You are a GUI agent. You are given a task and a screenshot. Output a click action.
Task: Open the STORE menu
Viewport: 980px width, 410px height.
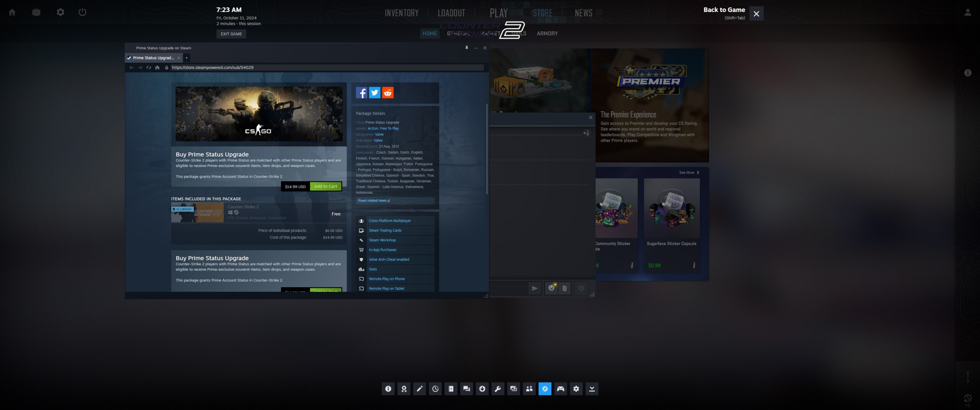(543, 13)
